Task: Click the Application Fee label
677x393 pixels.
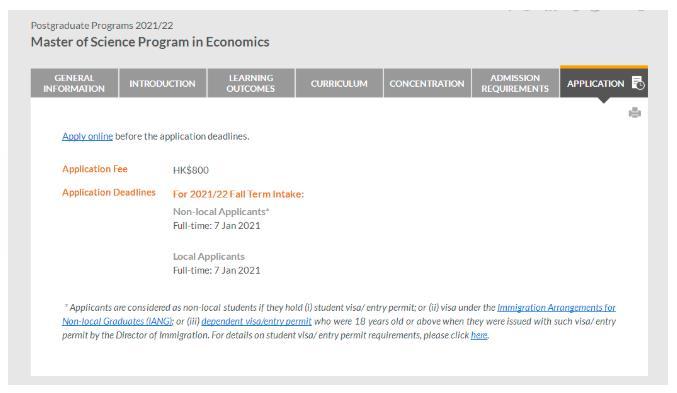Action: pos(95,169)
